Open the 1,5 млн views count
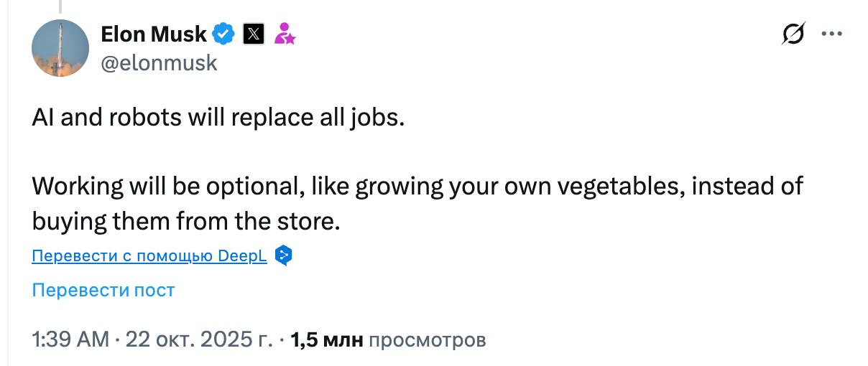This screenshot has height=366, width=868. coord(327,339)
